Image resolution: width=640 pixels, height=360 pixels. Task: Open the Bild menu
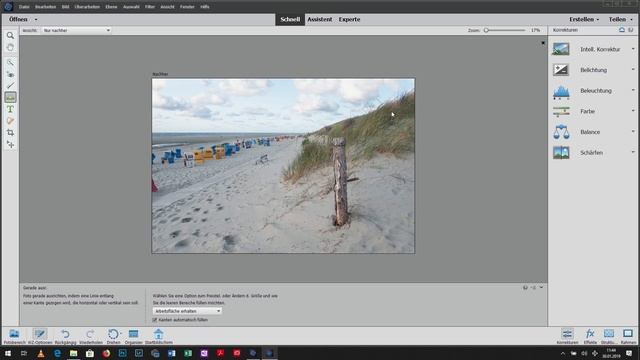(65, 7)
